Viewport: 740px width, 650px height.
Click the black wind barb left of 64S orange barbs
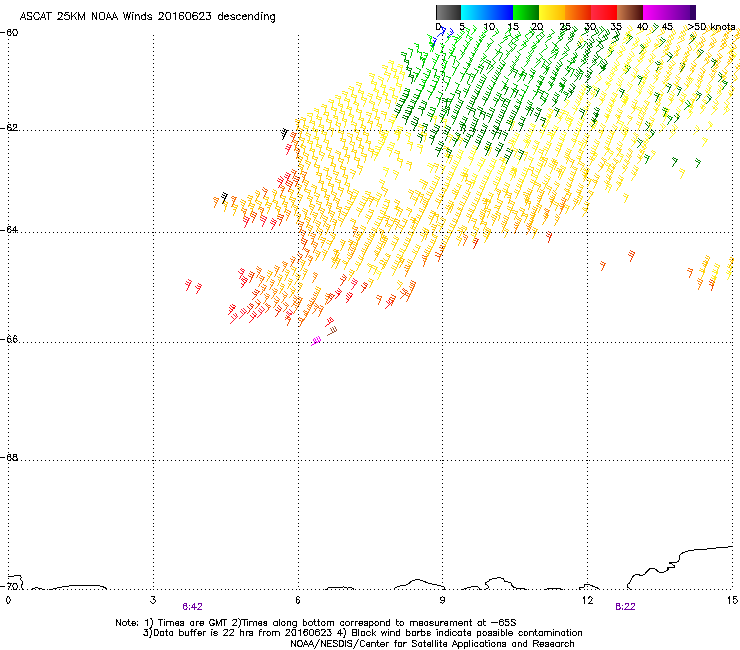tap(224, 197)
